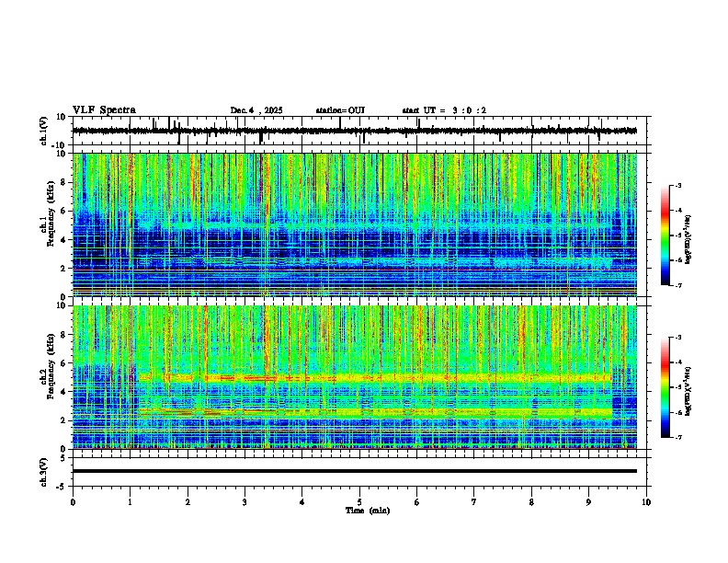Click the time axis tick label "10" at right end
The height and width of the screenshot is (563, 728).
(x=646, y=502)
